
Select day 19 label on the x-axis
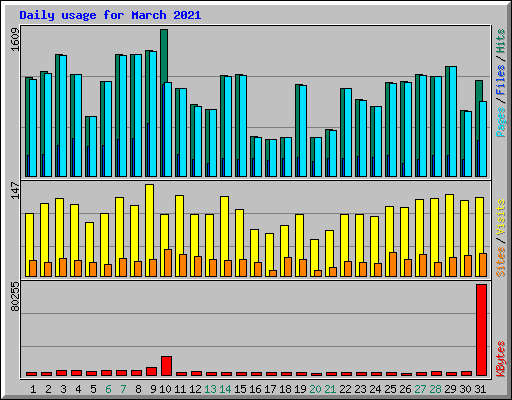pos(300,389)
